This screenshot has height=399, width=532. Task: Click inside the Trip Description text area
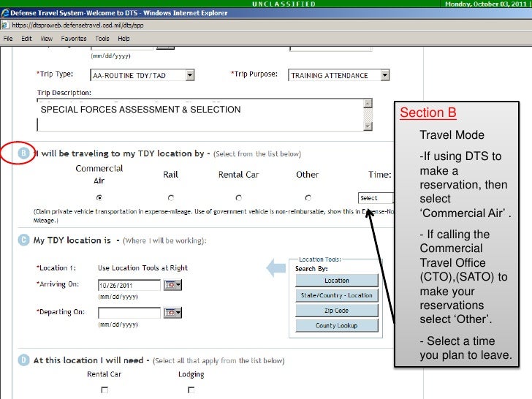pyautogui.click(x=200, y=115)
